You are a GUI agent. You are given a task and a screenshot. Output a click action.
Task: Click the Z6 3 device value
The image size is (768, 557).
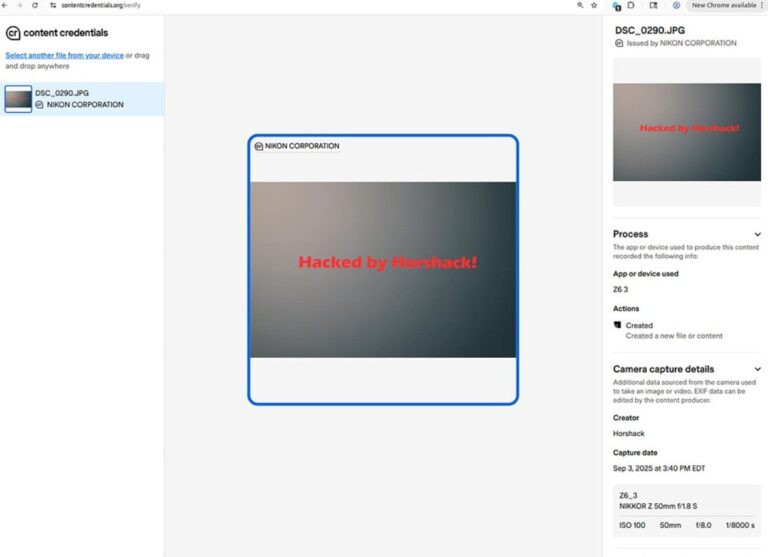[620, 290]
